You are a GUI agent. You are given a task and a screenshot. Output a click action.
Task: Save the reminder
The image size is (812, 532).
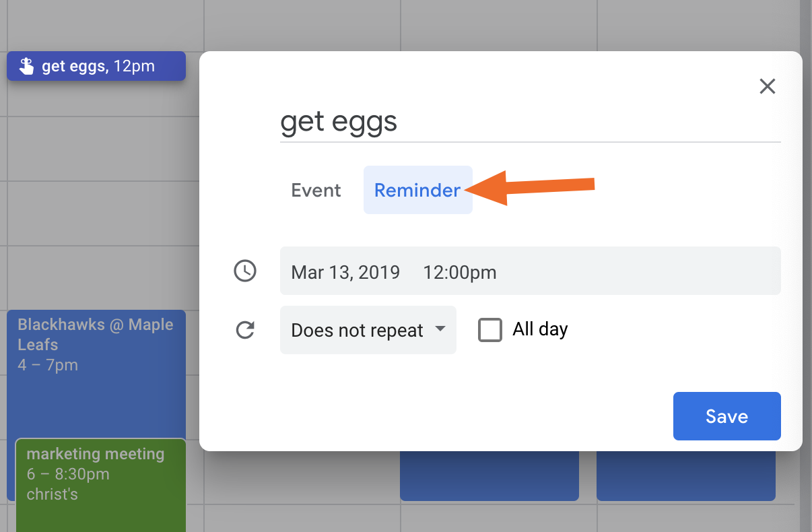point(727,416)
